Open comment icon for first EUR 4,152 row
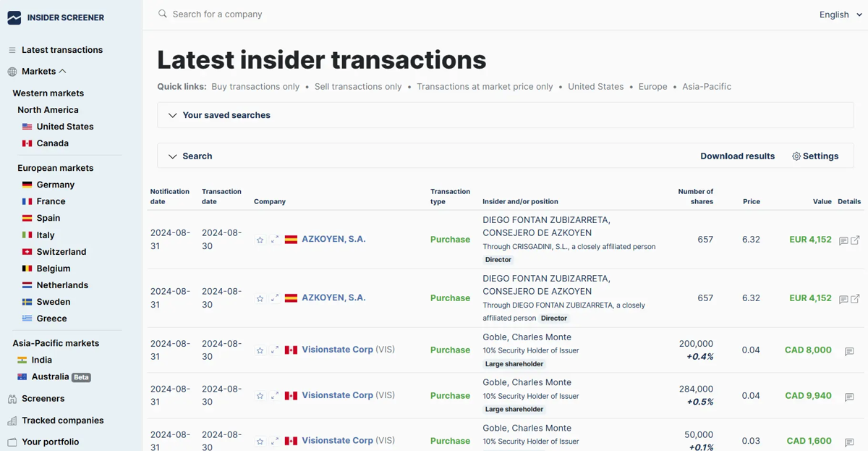The width and height of the screenshot is (868, 451). (843, 240)
